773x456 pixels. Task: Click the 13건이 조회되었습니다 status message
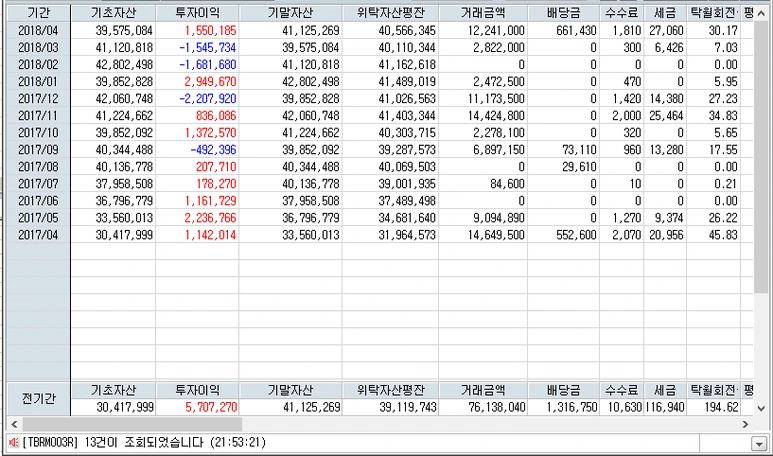(144, 442)
